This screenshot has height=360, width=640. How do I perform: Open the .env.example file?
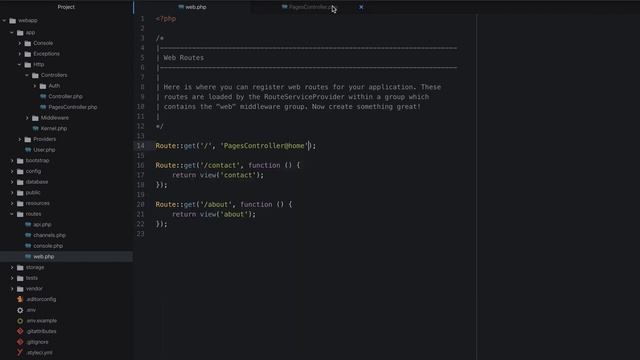(41, 321)
